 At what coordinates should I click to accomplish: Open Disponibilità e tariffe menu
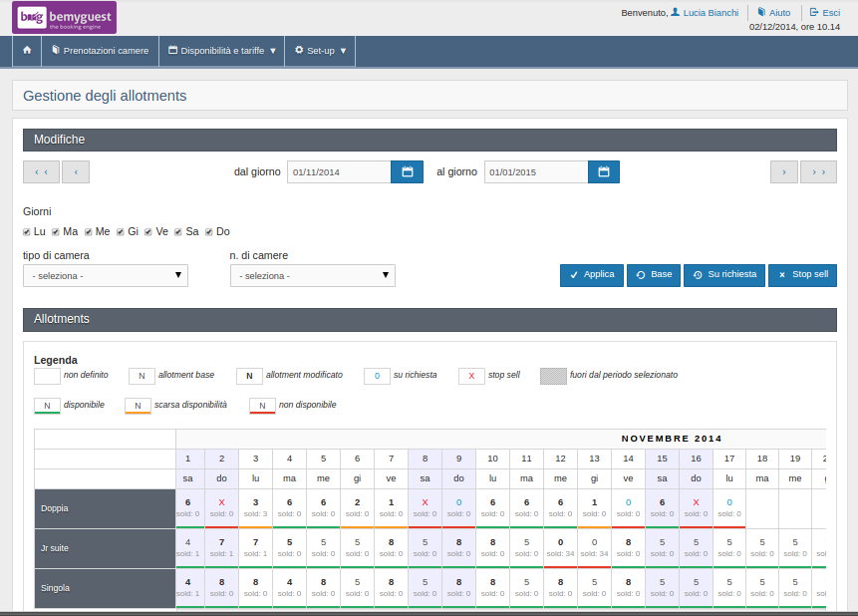click(221, 50)
